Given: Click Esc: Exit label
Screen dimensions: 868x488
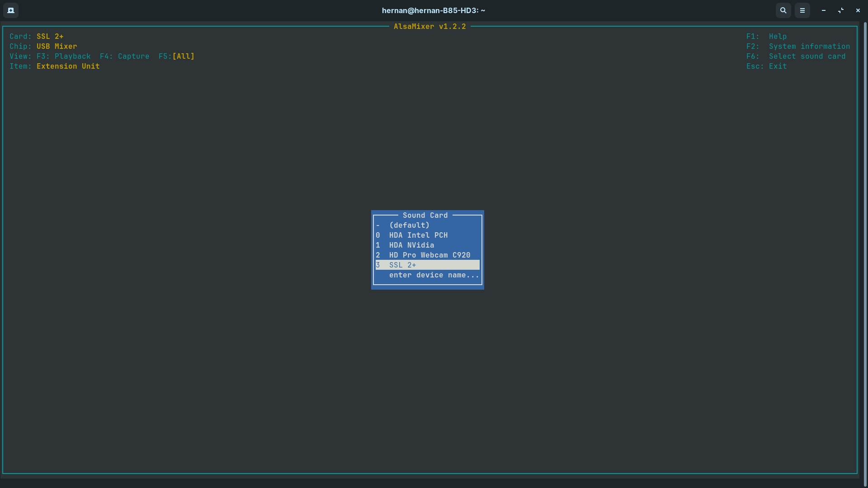Looking at the screenshot, I should click(x=767, y=66).
